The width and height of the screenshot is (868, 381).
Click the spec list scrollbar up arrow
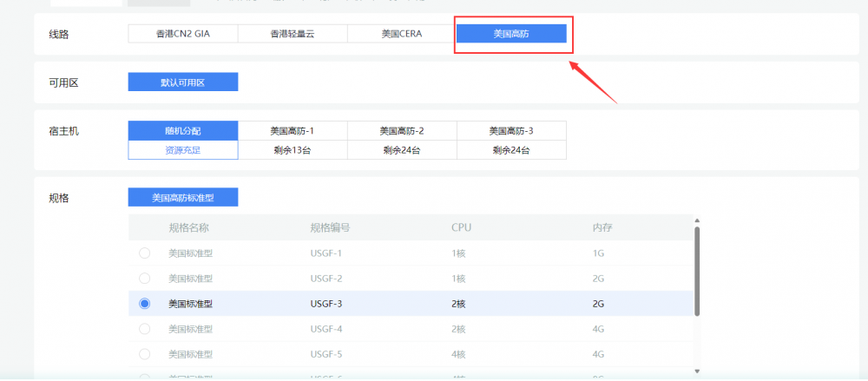click(697, 220)
